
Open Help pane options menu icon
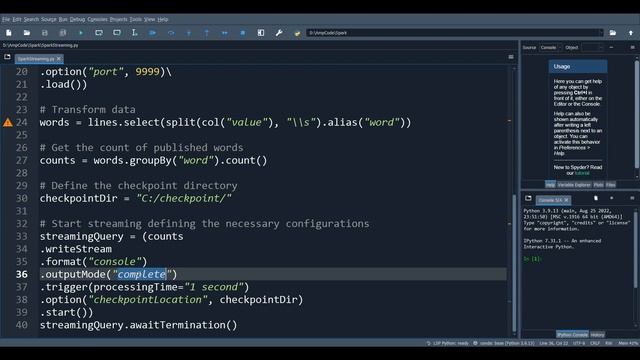(633, 47)
